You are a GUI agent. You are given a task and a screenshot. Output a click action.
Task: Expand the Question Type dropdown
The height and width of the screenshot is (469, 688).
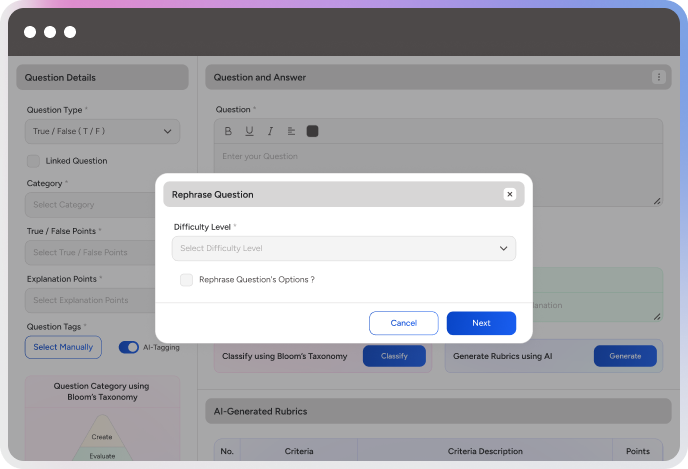pos(102,131)
